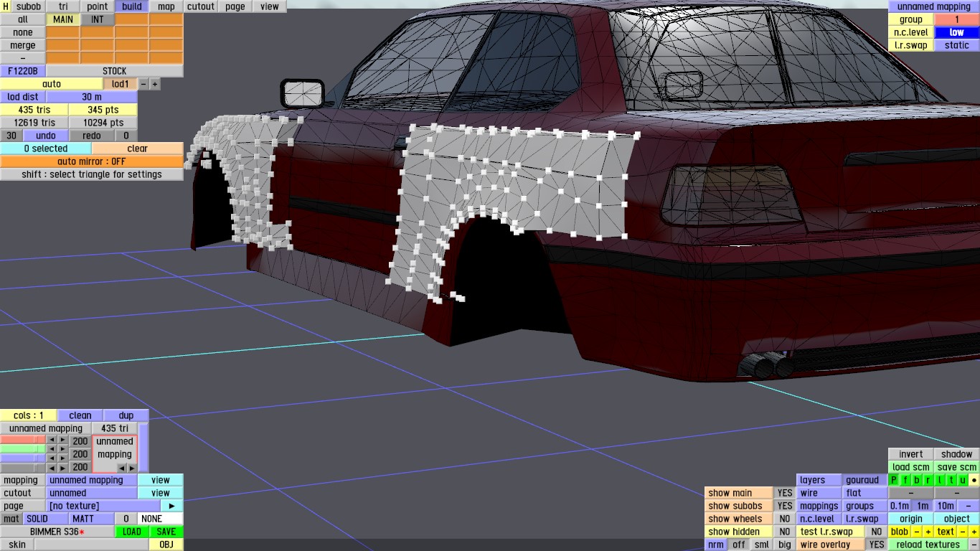Change the lod dist 30 m value

click(x=92, y=97)
